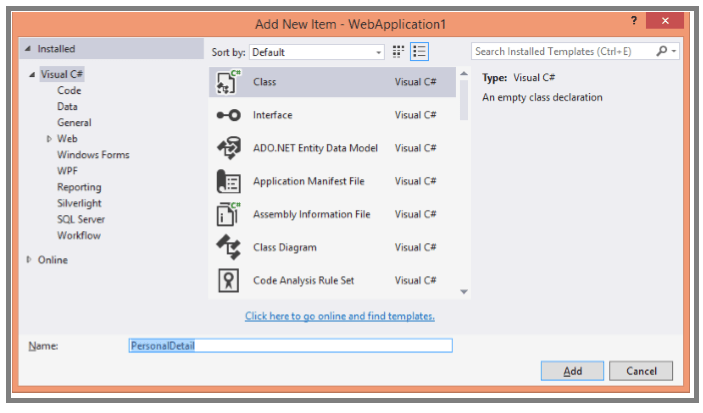Close the Add New Item dialog
Viewport: 703px width, 413px height.
(x=665, y=21)
